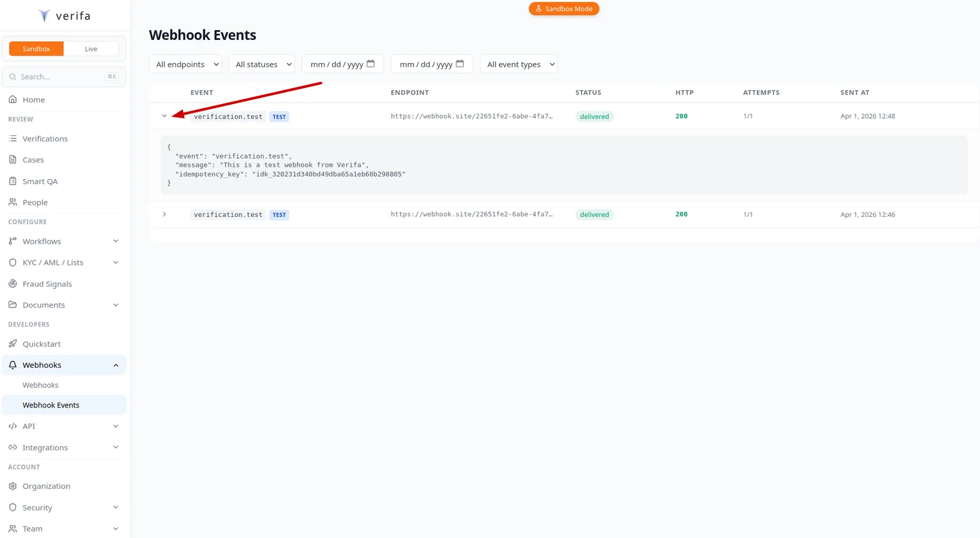Expand the API menu chevron
The width and height of the screenshot is (980, 538).
pos(116,426)
